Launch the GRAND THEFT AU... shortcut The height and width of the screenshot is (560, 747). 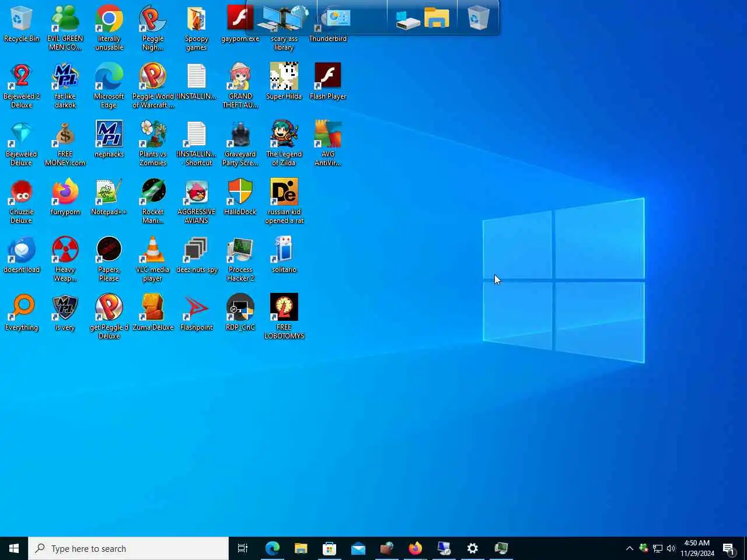tap(240, 85)
